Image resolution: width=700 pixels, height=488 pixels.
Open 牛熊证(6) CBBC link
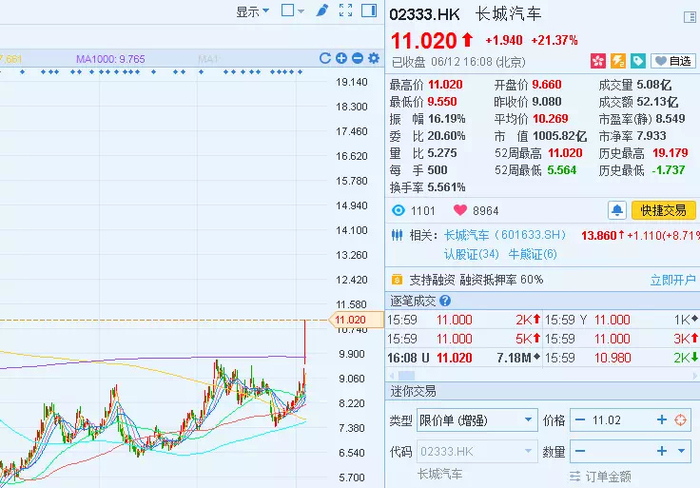(533, 254)
